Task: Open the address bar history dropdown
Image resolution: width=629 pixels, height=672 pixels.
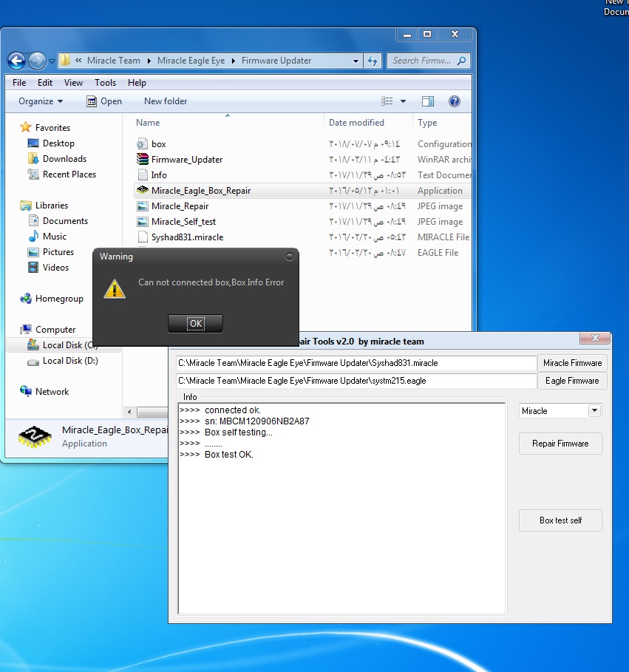Action: pos(356,61)
